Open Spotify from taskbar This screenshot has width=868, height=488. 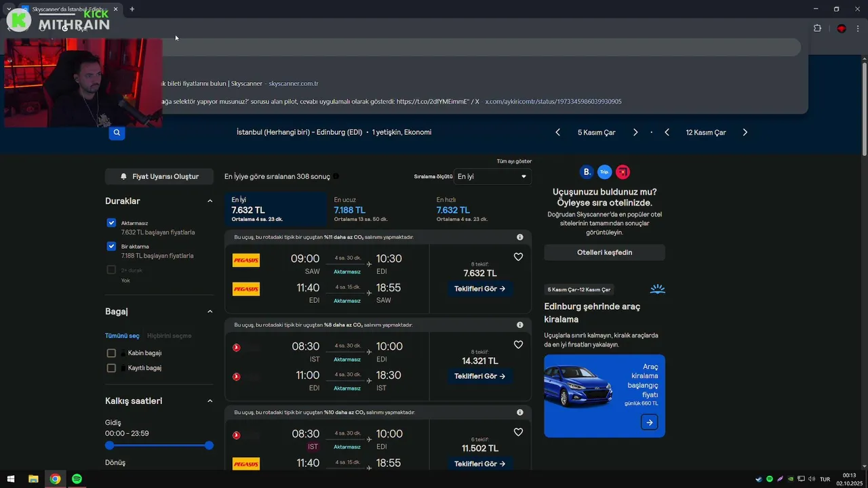[x=77, y=479]
